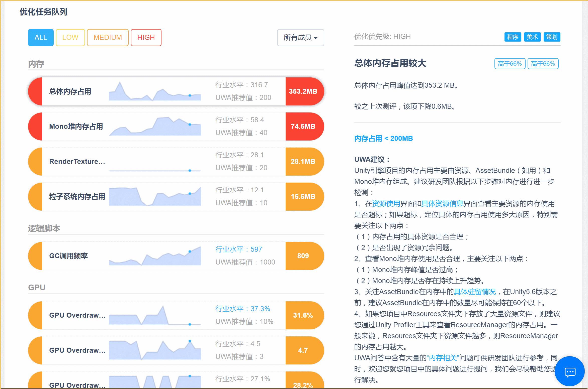Click 行业水平：4.5 text

click(238, 344)
